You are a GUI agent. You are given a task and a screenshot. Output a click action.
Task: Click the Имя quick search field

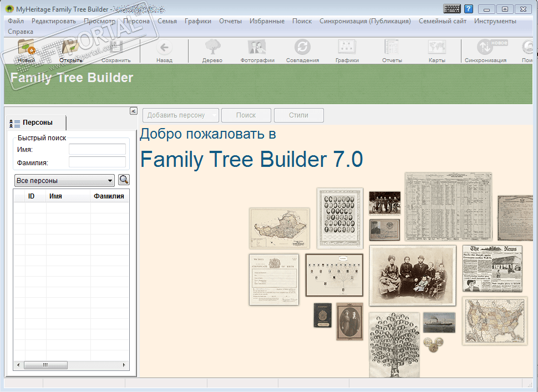coord(97,149)
